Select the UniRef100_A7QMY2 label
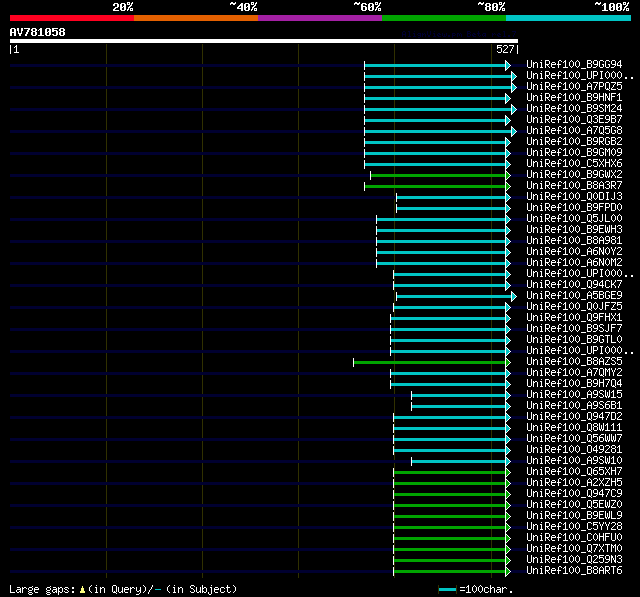Viewport: 640px width, 597px height. 574,373
